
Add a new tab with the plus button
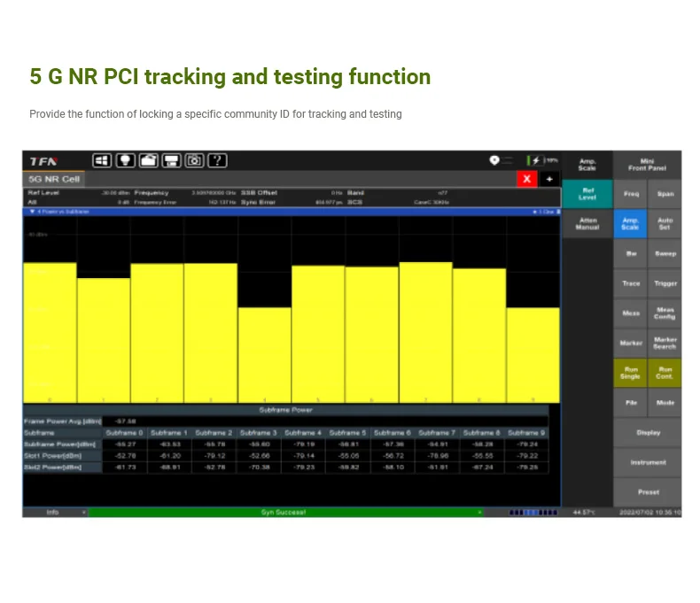pos(548,179)
